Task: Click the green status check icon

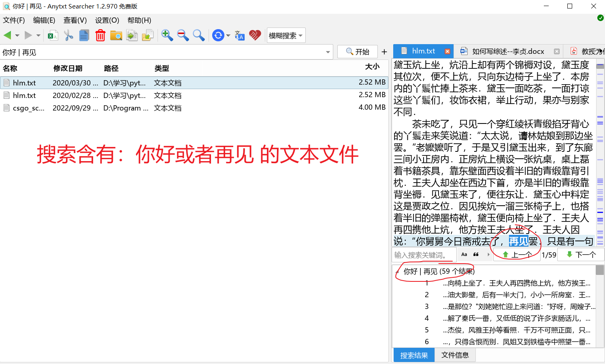Action: coord(601,18)
